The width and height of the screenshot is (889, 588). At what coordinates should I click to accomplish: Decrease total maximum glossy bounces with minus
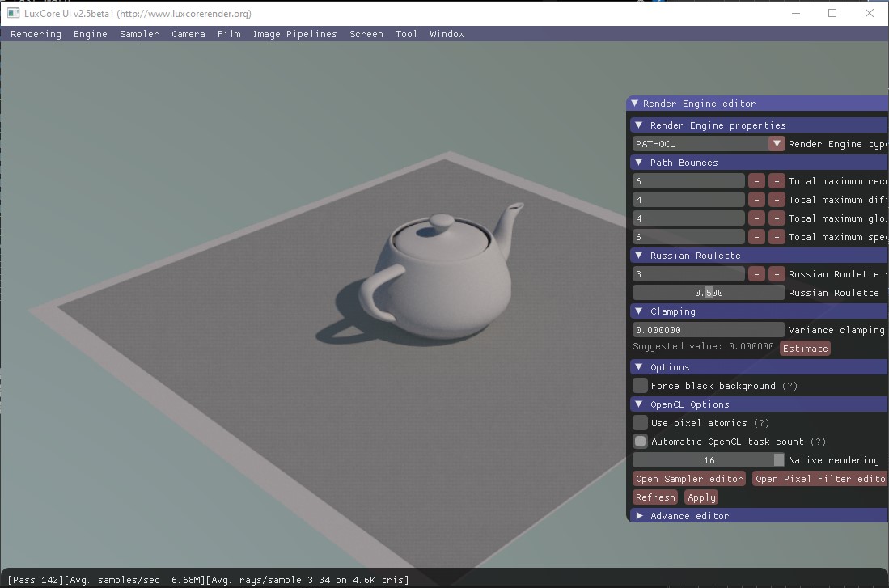[x=756, y=218]
